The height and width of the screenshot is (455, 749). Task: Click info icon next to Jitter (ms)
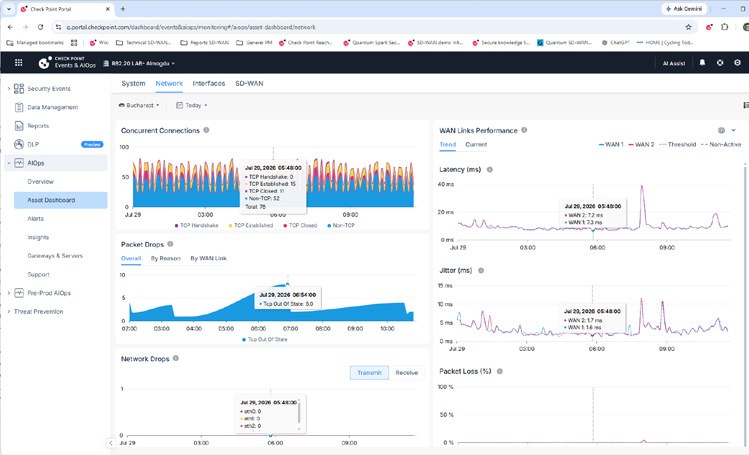coord(481,270)
